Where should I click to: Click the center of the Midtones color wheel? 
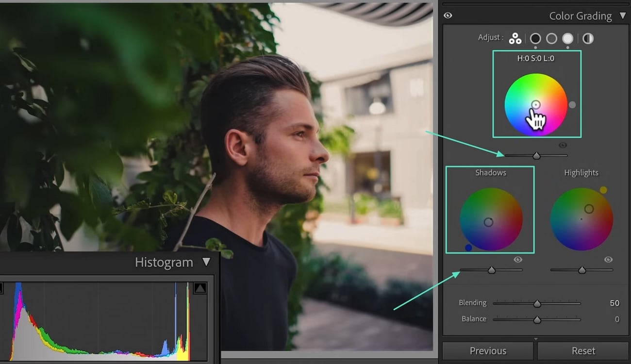point(536,105)
